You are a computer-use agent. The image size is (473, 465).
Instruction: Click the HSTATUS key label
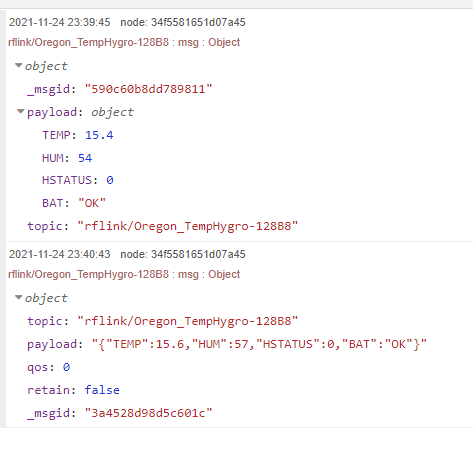67,180
